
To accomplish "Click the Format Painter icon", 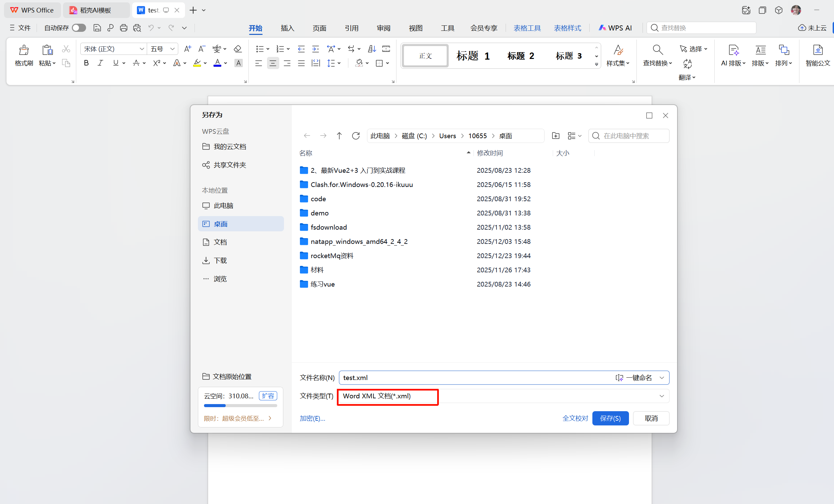I will (x=24, y=50).
